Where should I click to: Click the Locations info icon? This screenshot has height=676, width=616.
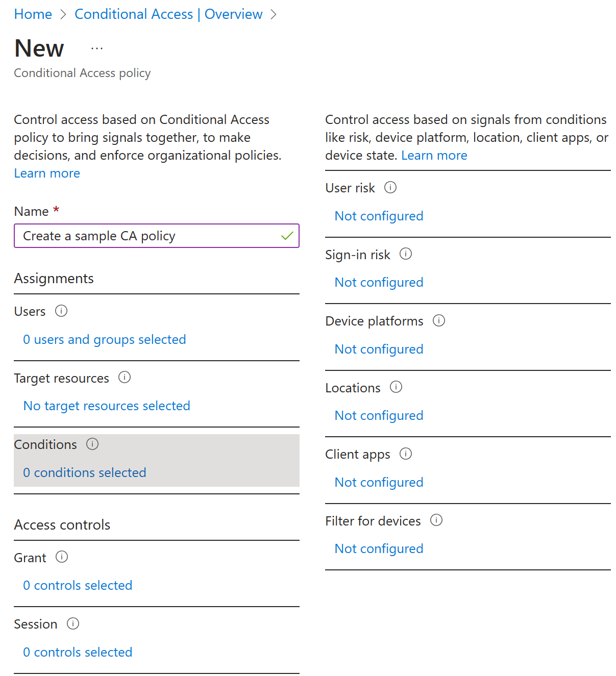(x=397, y=387)
